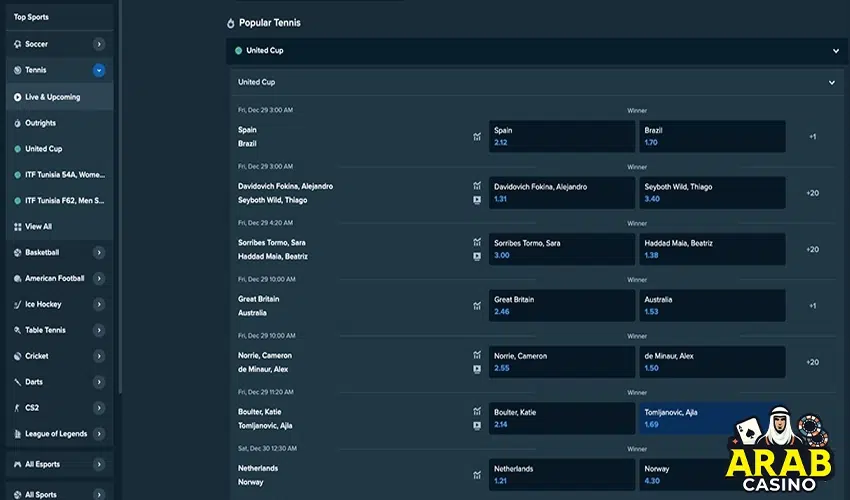Open live stream icon for Sorribes Tormo match
Image resolution: width=850 pixels, height=500 pixels.
click(x=477, y=257)
